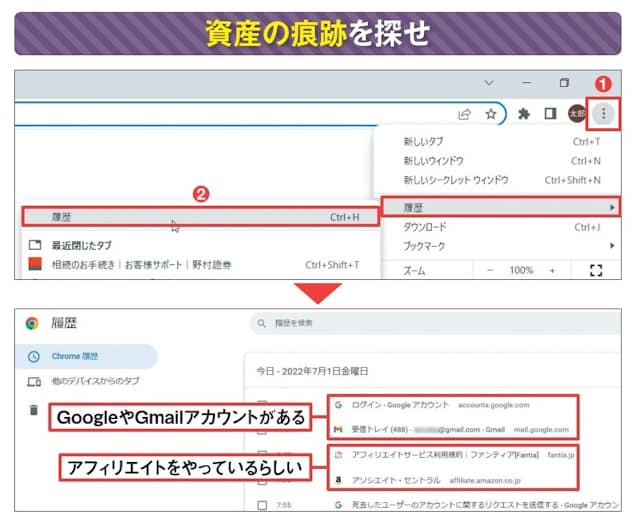638x522 pixels.
Task: Click the profile avatar icon
Action: click(x=576, y=114)
